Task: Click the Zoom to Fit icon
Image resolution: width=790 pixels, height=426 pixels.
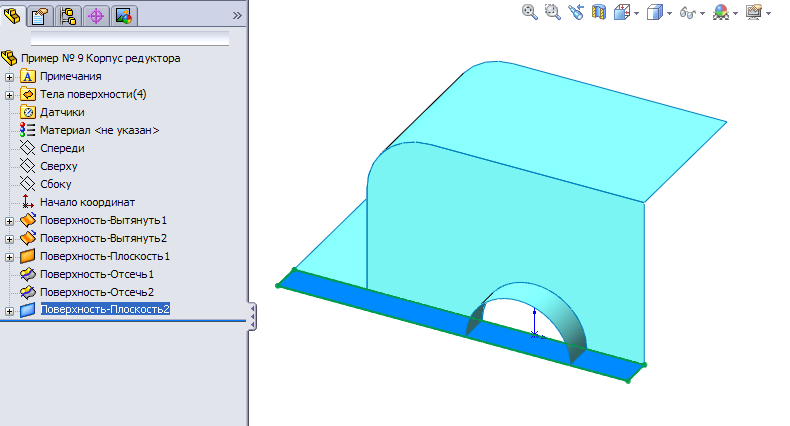Action: tap(530, 12)
